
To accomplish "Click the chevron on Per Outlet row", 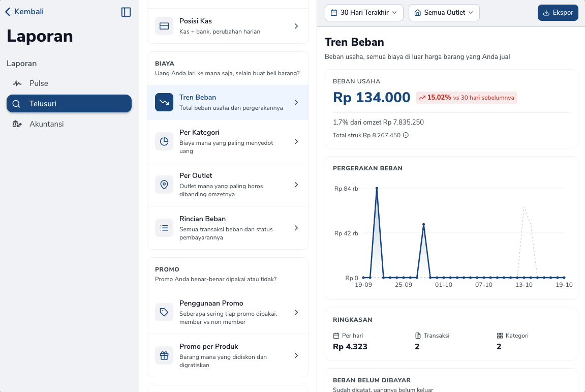I will (x=296, y=185).
